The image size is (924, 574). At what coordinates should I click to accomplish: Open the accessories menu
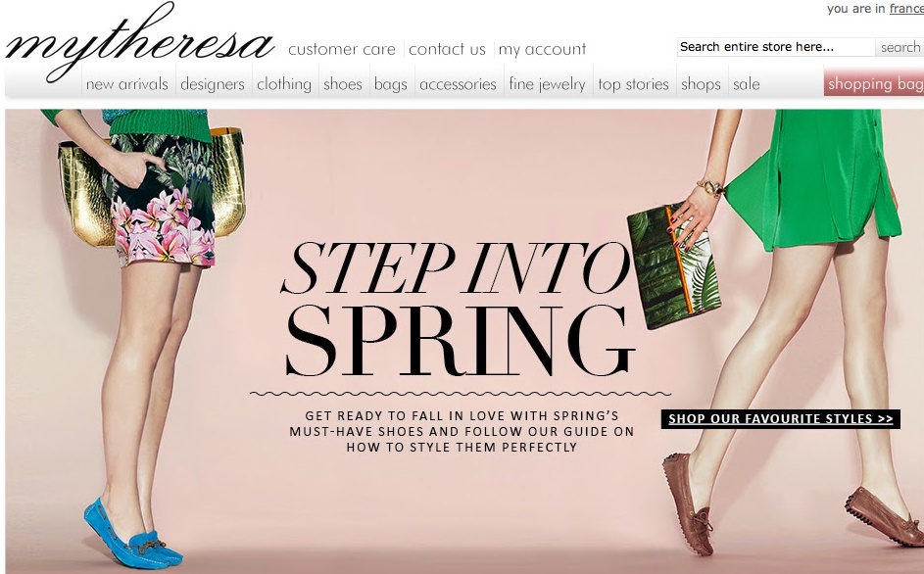tap(458, 84)
